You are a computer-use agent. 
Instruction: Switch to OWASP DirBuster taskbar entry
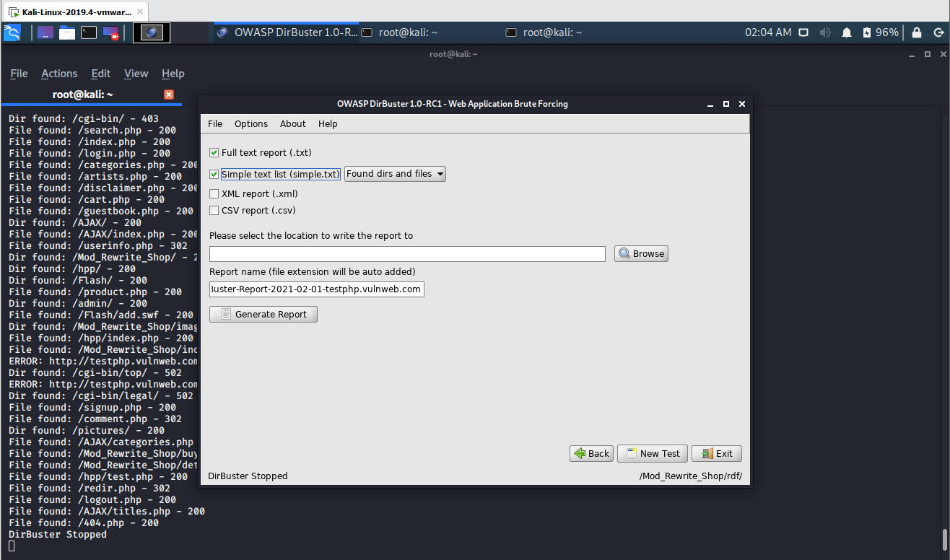click(x=287, y=32)
